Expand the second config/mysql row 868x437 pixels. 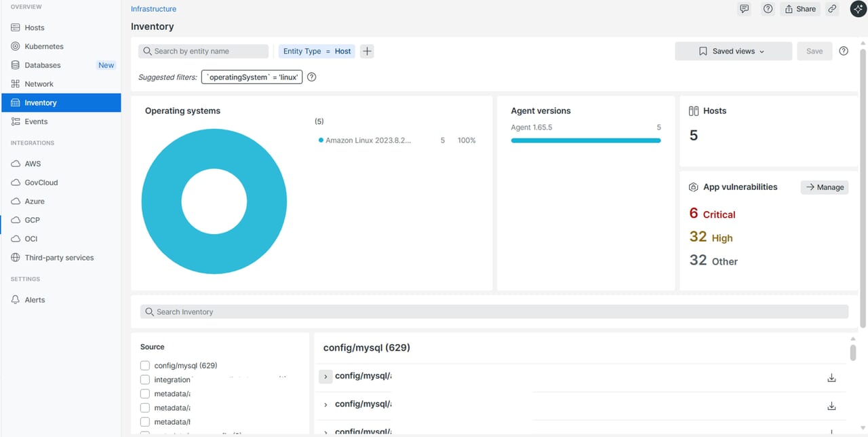point(325,404)
